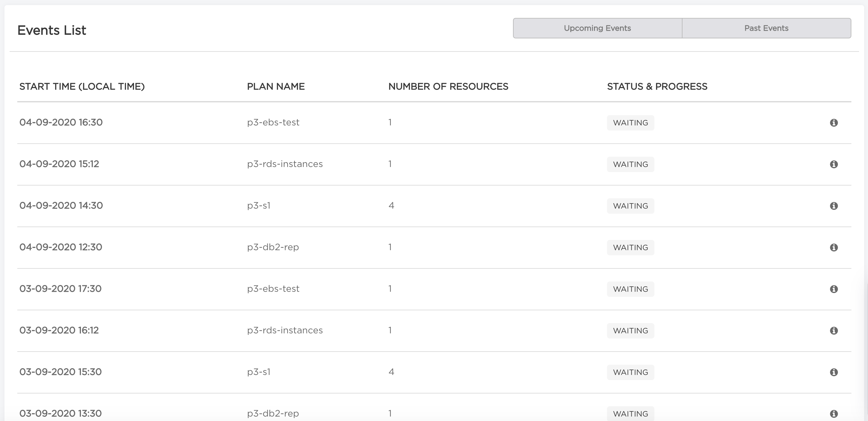The width and height of the screenshot is (868, 421).
Task: Click START TIME (LOCAL TIME) column header
Action: [x=82, y=87]
